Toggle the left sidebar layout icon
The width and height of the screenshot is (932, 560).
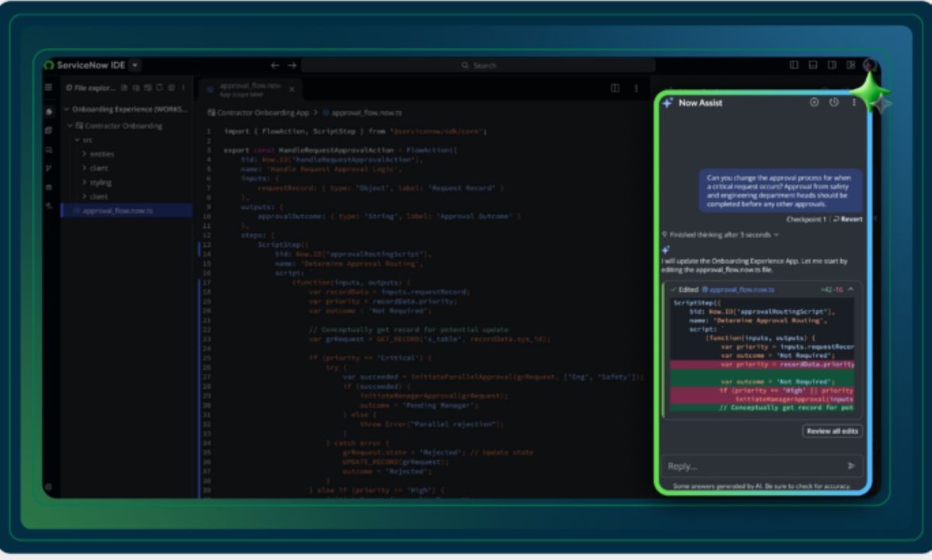point(794,66)
